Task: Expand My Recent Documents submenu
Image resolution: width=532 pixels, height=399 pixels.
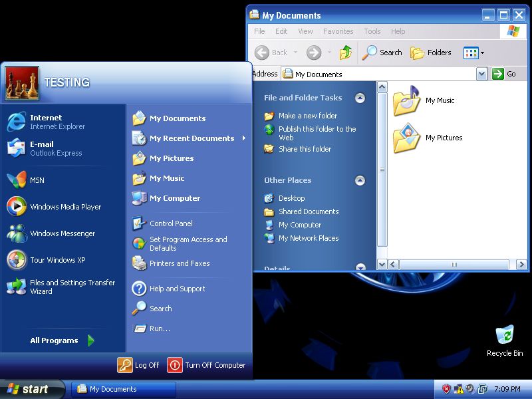Action: click(190, 138)
